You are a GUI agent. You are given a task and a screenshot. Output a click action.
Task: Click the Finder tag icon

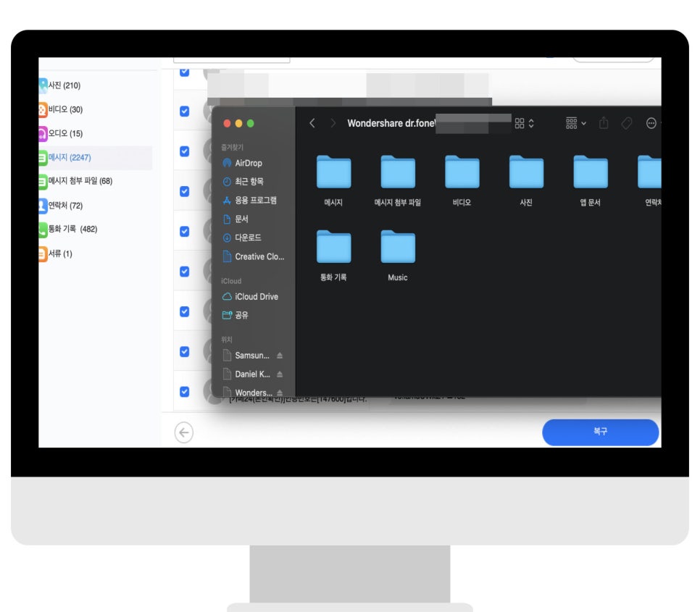[x=627, y=123]
